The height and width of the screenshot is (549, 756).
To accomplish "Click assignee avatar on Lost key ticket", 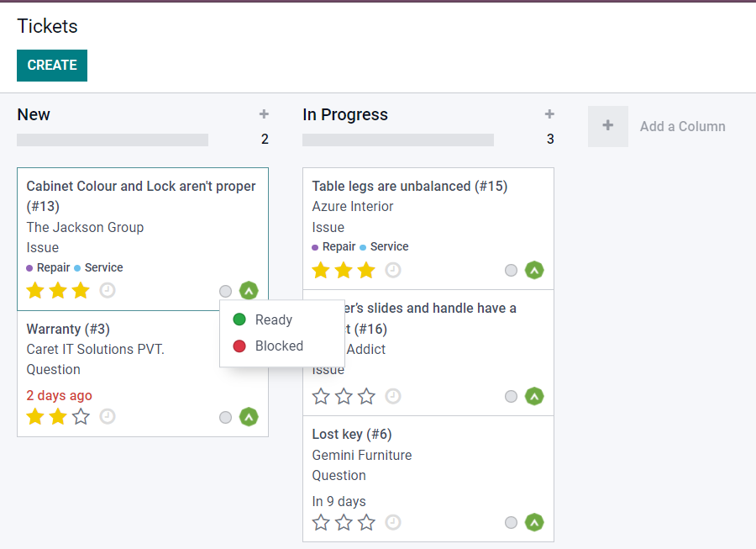I will tap(534, 522).
